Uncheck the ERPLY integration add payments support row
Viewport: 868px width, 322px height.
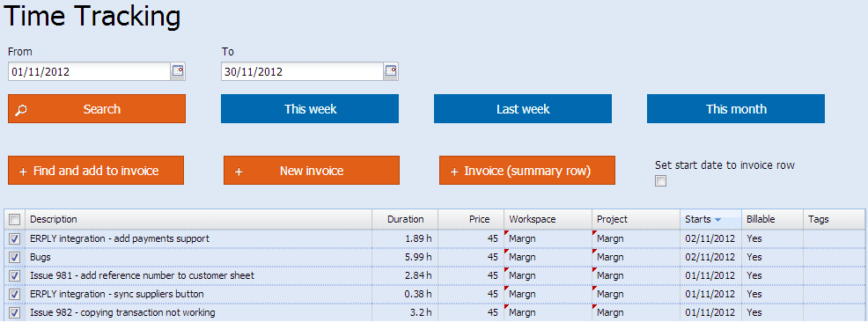15,239
